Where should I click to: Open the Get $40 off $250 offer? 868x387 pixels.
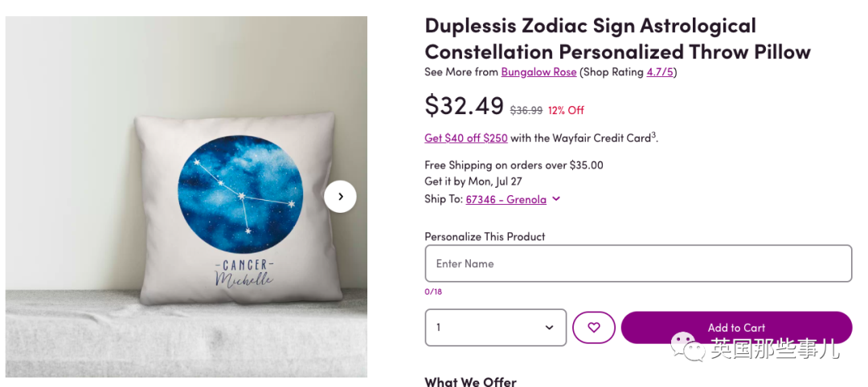point(466,138)
